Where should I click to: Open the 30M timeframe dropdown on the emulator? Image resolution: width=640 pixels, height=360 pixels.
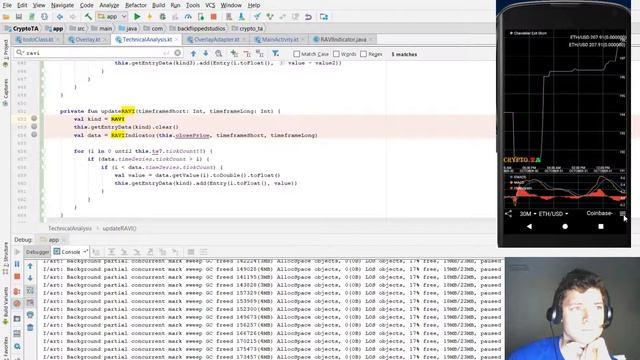click(x=527, y=213)
